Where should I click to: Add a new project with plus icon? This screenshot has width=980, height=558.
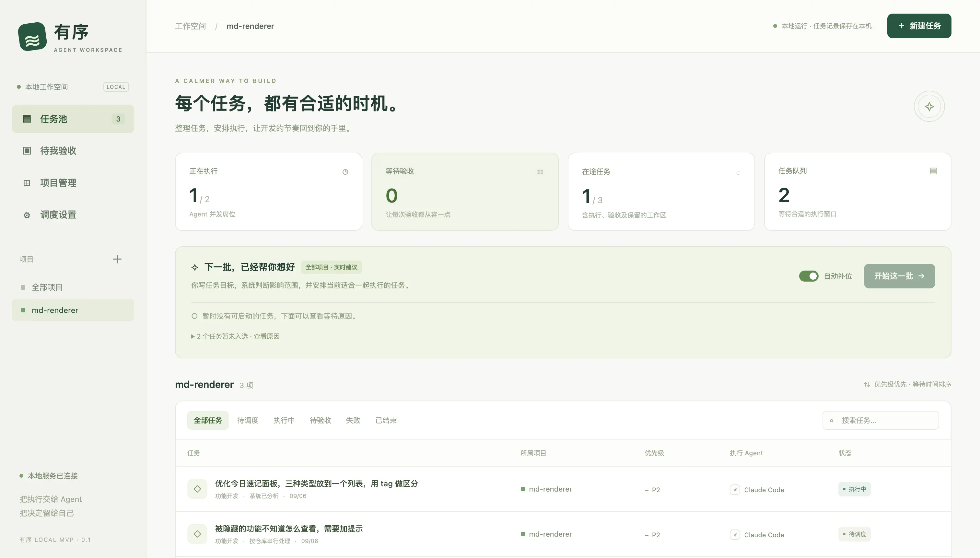(117, 259)
